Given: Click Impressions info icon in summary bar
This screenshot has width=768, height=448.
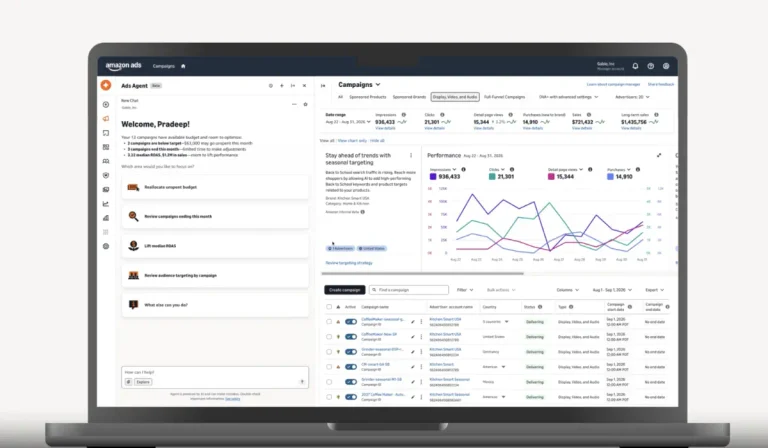Looking at the screenshot, I should [404, 115].
